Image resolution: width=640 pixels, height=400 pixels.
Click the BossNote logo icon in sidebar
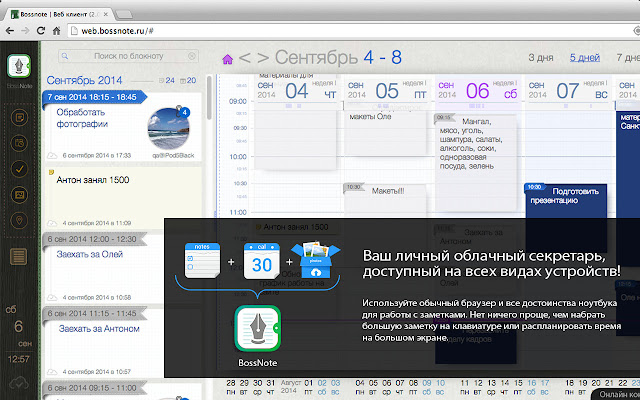click(19, 66)
